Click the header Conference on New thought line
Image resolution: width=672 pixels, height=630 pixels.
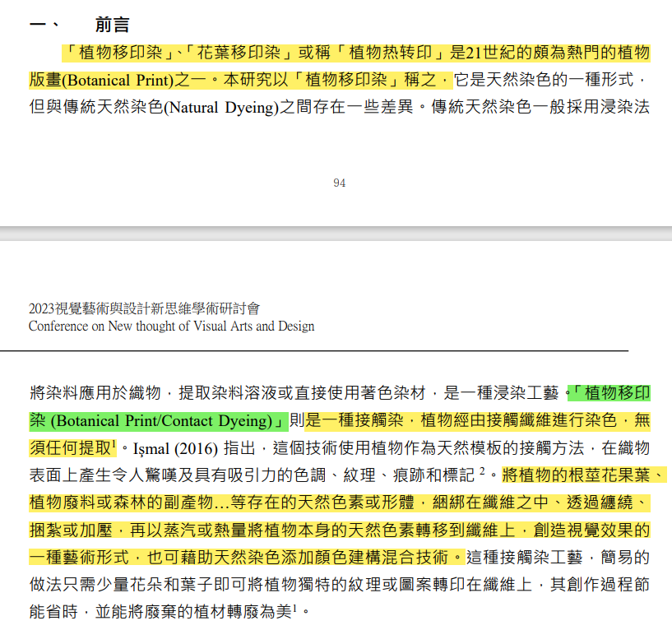pos(171,326)
